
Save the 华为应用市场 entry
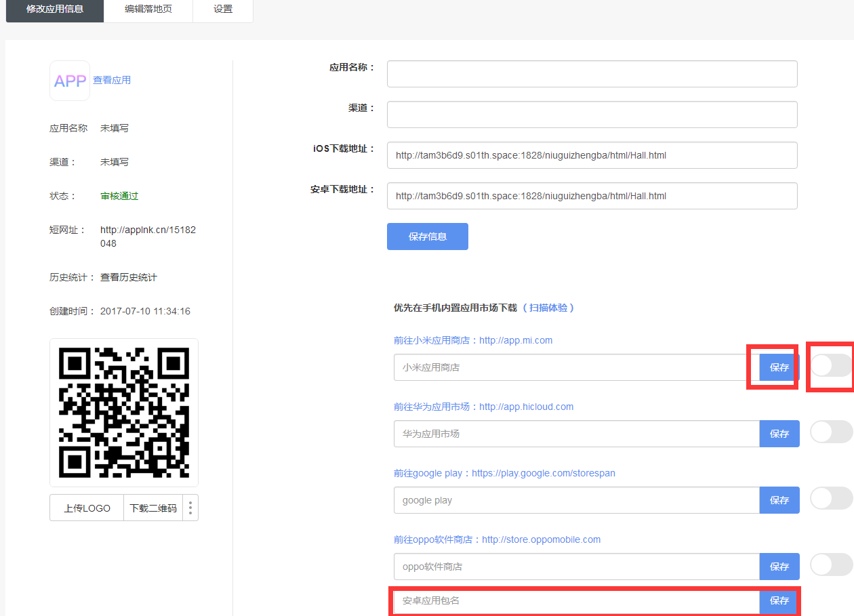pos(779,434)
